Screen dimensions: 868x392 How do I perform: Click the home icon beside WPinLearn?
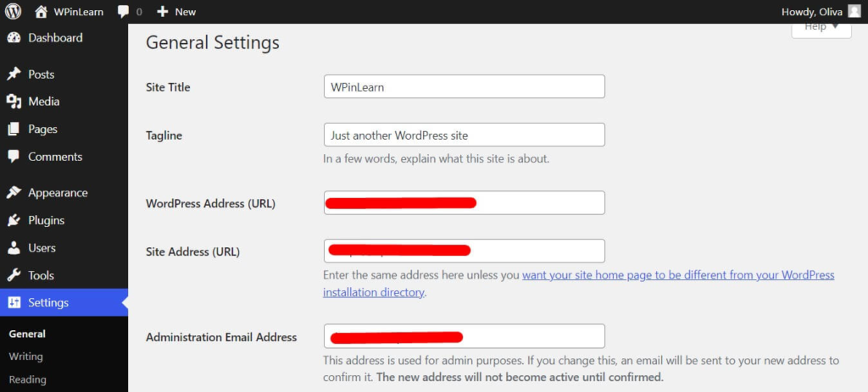tap(42, 11)
